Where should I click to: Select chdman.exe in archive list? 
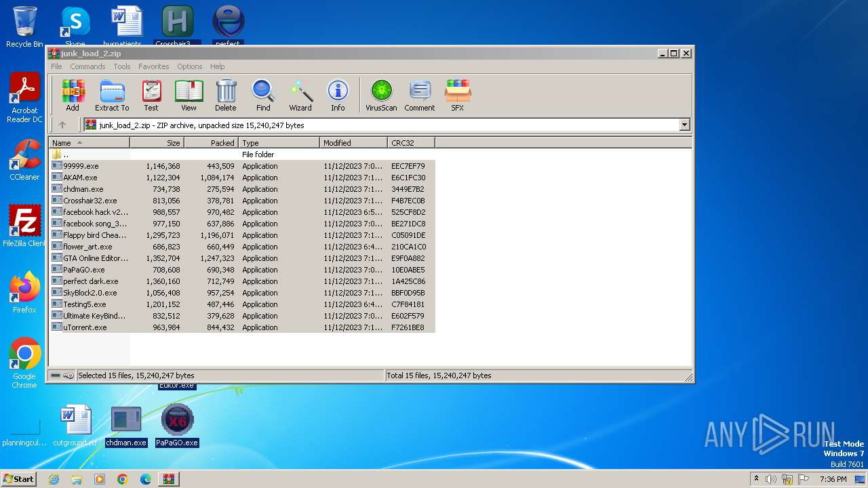click(242, 189)
